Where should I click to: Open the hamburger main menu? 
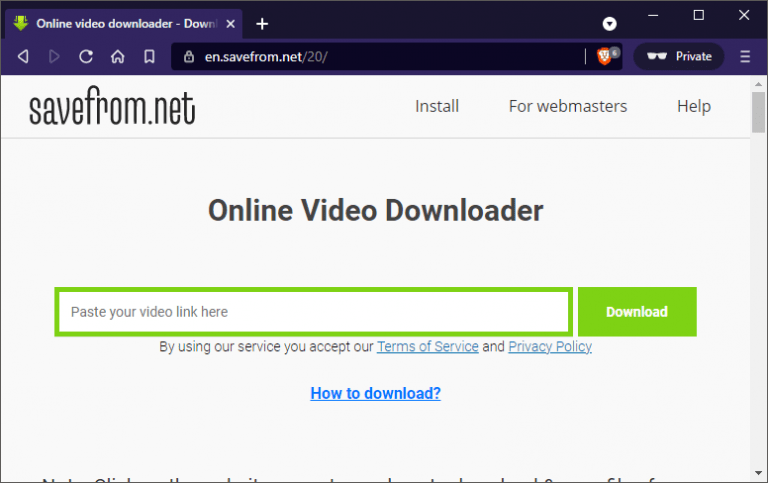pos(745,57)
